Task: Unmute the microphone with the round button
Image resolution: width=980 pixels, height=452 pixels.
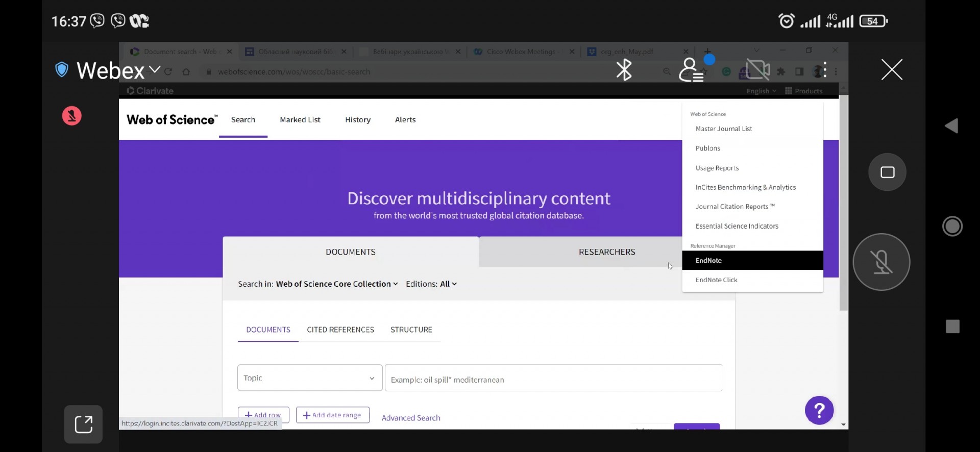Action: point(881,262)
